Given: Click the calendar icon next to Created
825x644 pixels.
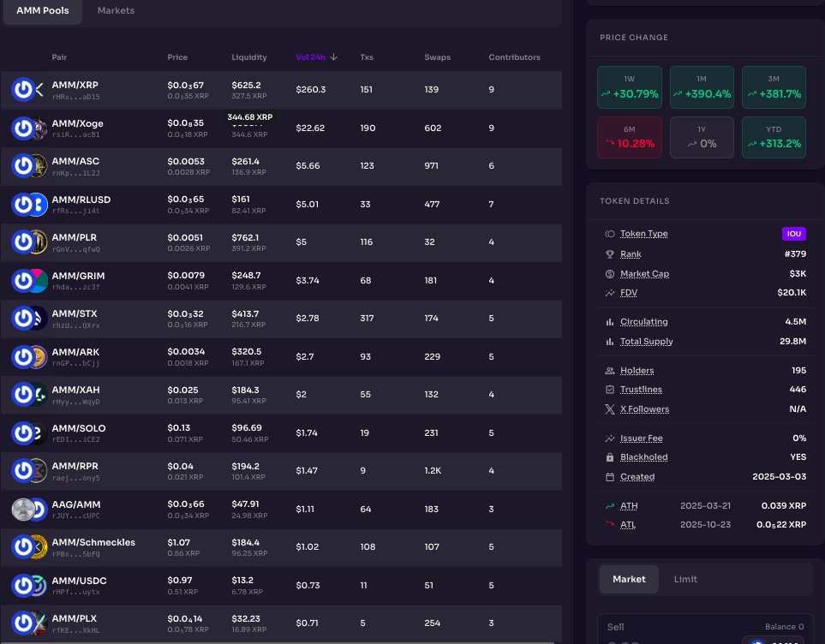Looking at the screenshot, I should (x=609, y=477).
